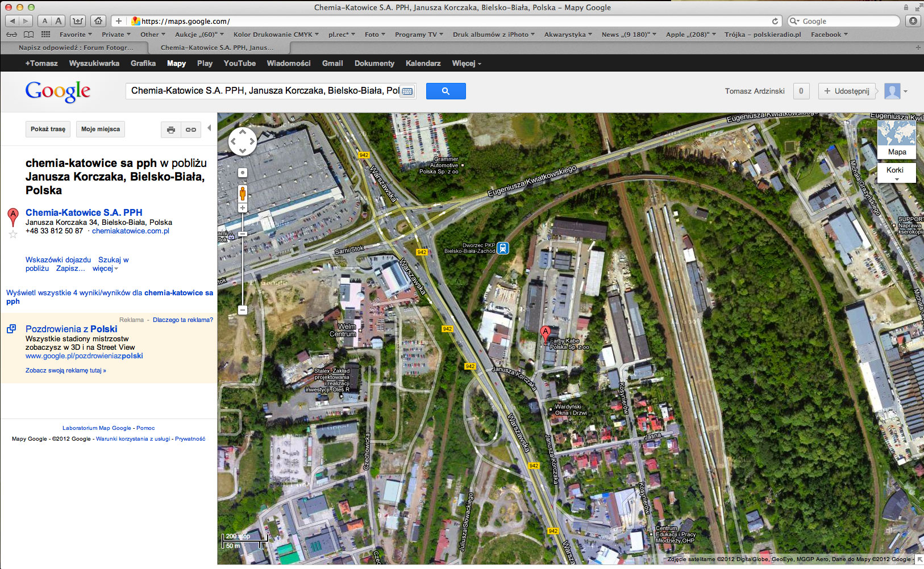Click the zoom slider handle on map
Image resolution: width=924 pixels, height=569 pixels.
pyautogui.click(x=243, y=234)
